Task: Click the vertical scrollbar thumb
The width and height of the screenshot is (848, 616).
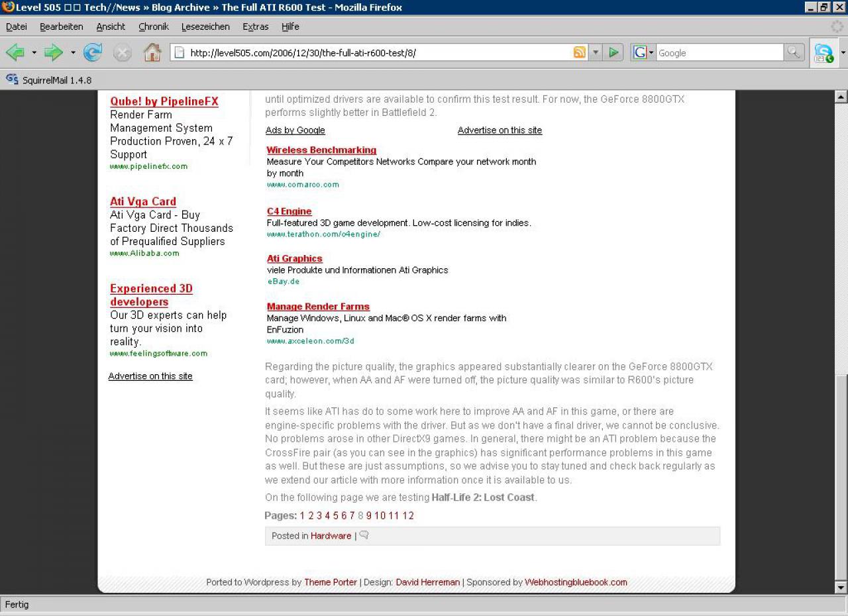Action: pyautogui.click(x=841, y=477)
